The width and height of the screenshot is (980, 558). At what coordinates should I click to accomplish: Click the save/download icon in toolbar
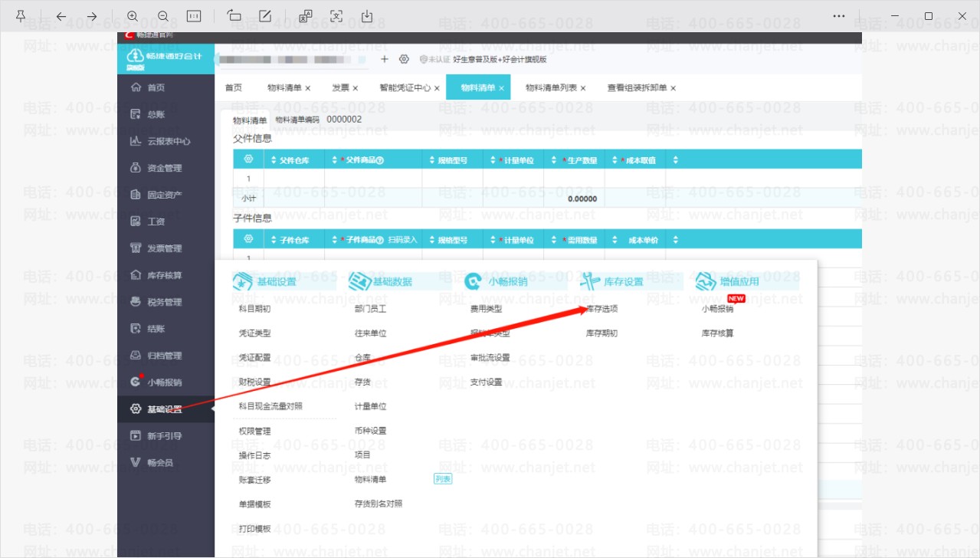tap(367, 16)
